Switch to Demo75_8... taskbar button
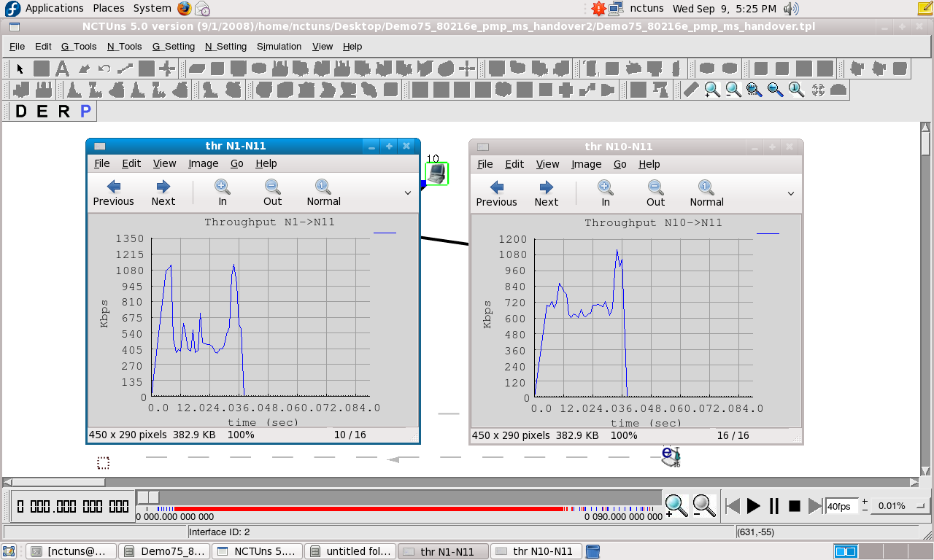 coord(163,551)
